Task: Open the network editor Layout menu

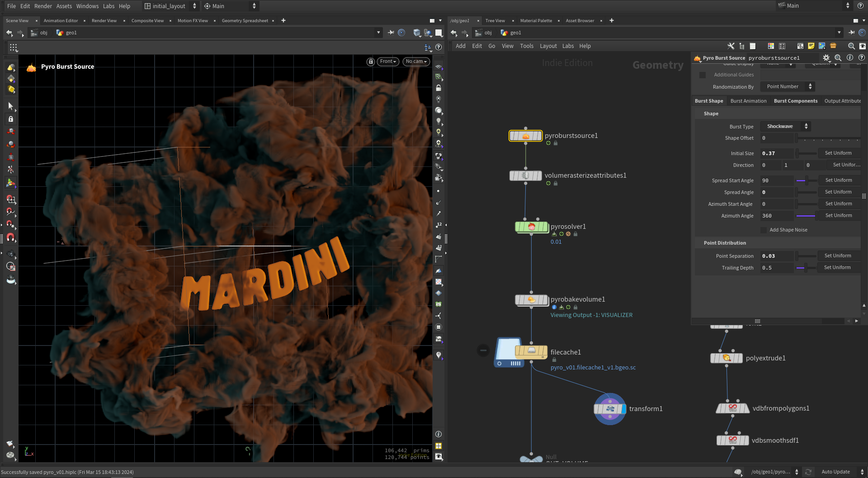Action: (548, 46)
